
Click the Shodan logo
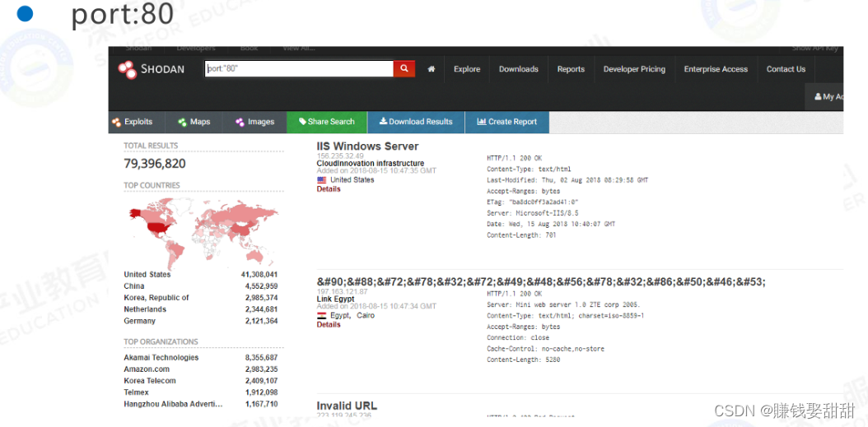point(151,70)
